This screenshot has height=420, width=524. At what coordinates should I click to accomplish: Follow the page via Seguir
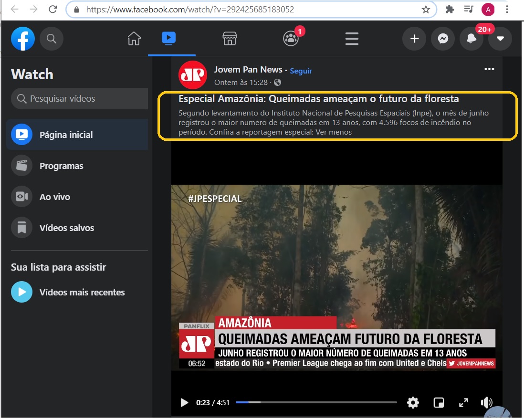[301, 71]
